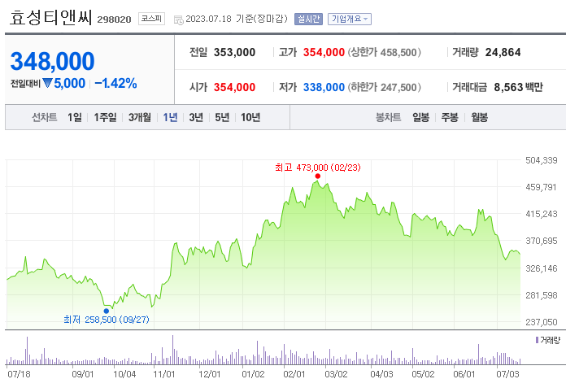Image resolution: width=566 pixels, height=392 pixels.
Task: Click the 전일 value 353,000
Action: (x=235, y=52)
